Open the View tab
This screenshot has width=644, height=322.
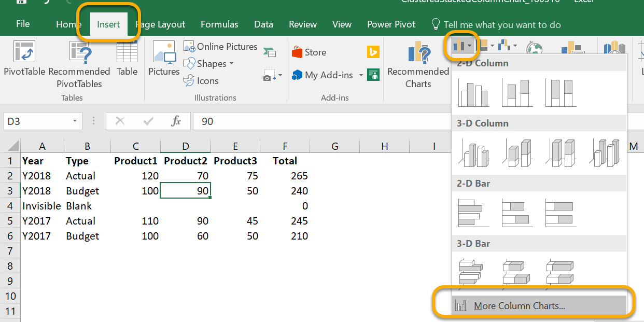pos(342,24)
